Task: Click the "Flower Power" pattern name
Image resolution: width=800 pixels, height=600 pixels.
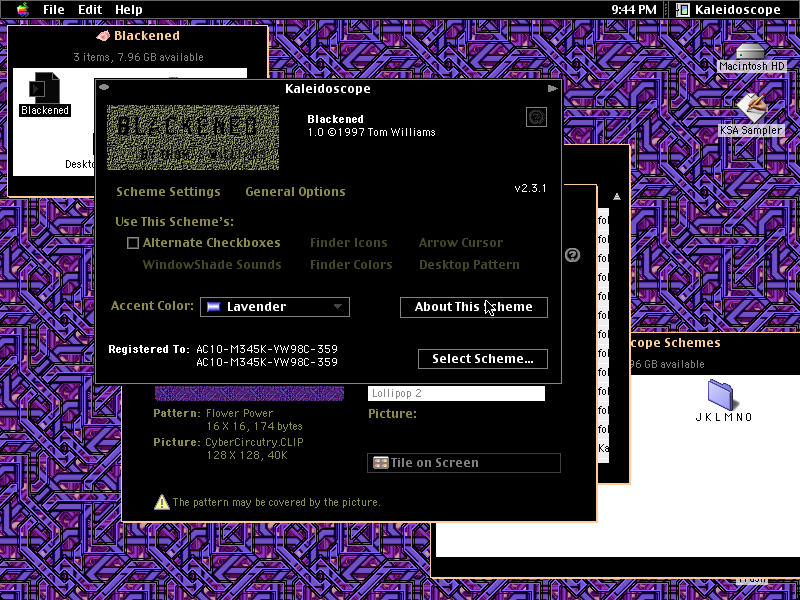Action: pos(239,413)
